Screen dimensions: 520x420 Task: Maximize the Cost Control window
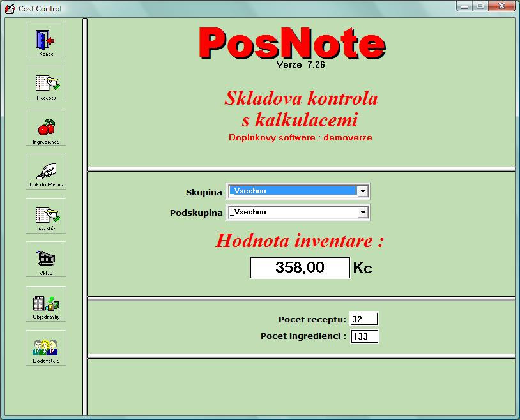480,6
